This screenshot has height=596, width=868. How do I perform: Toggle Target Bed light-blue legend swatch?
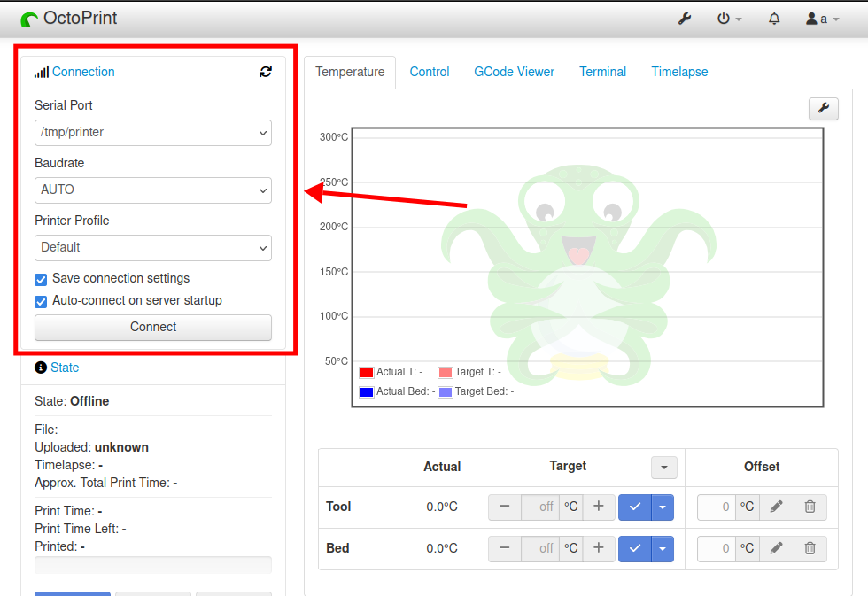click(x=445, y=391)
